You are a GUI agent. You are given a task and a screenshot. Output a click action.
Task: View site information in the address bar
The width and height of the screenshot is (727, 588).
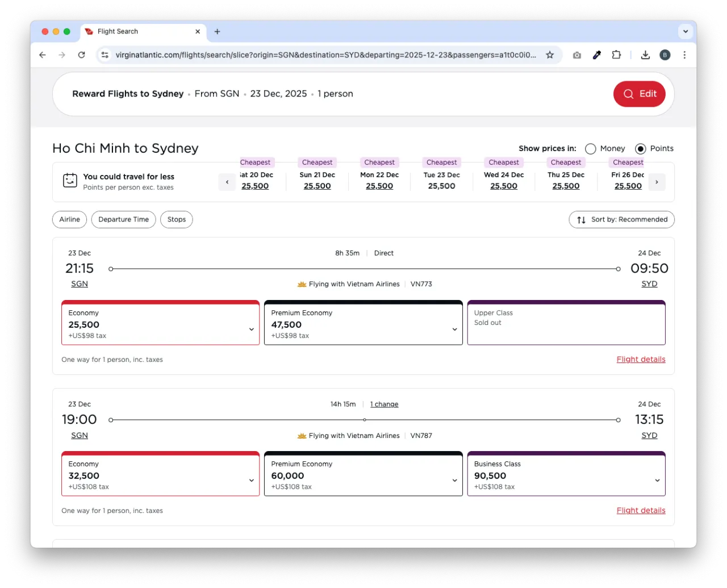[x=105, y=55]
